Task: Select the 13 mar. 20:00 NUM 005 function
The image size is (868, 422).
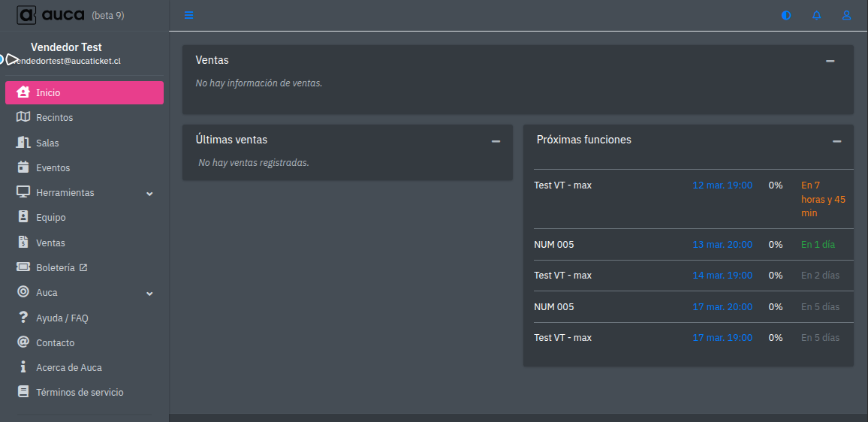Action: [722, 245]
